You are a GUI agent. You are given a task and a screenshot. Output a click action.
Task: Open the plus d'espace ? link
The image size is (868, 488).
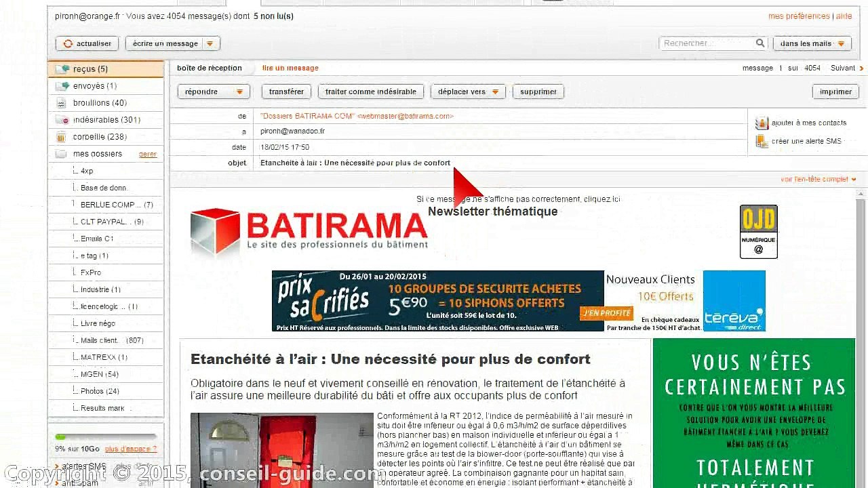coord(131,449)
